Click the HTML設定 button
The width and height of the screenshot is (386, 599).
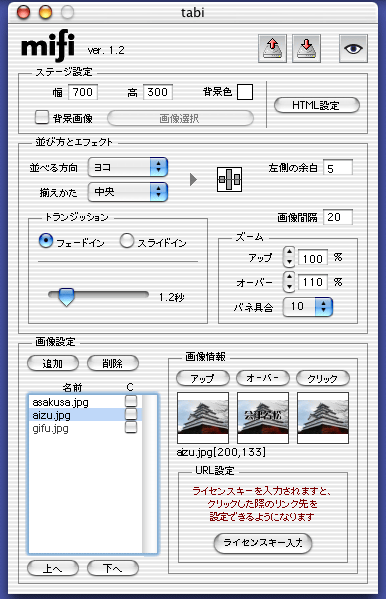tap(317, 105)
